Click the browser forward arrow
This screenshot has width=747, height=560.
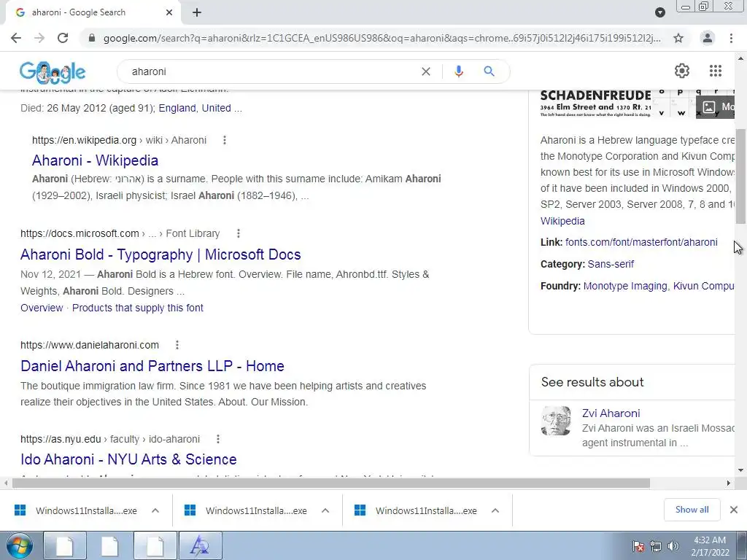click(39, 38)
